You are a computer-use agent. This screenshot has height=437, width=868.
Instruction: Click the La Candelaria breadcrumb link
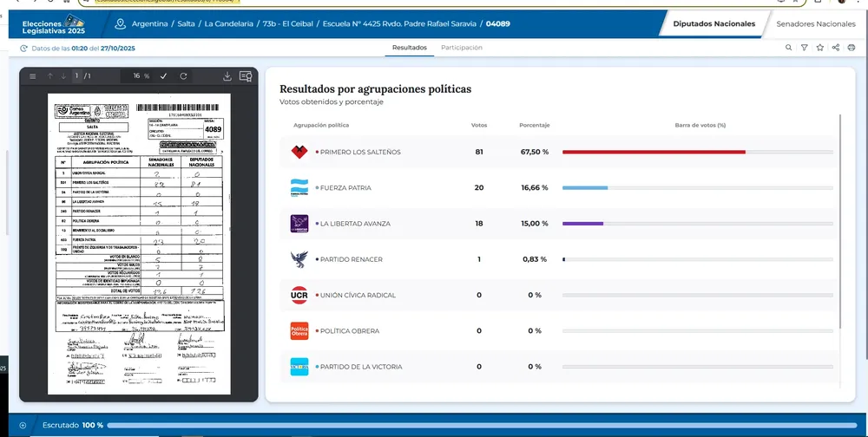point(229,24)
